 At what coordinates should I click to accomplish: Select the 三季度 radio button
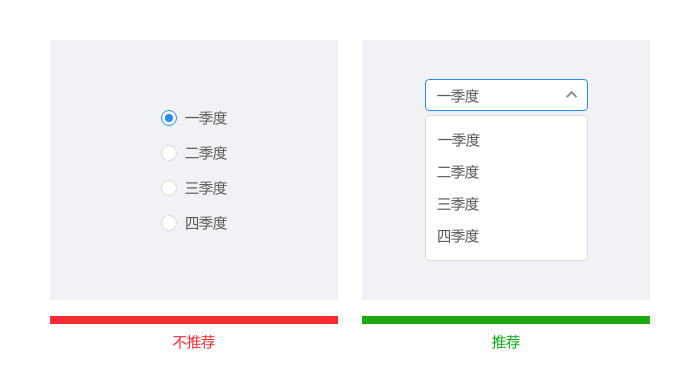[x=169, y=188]
